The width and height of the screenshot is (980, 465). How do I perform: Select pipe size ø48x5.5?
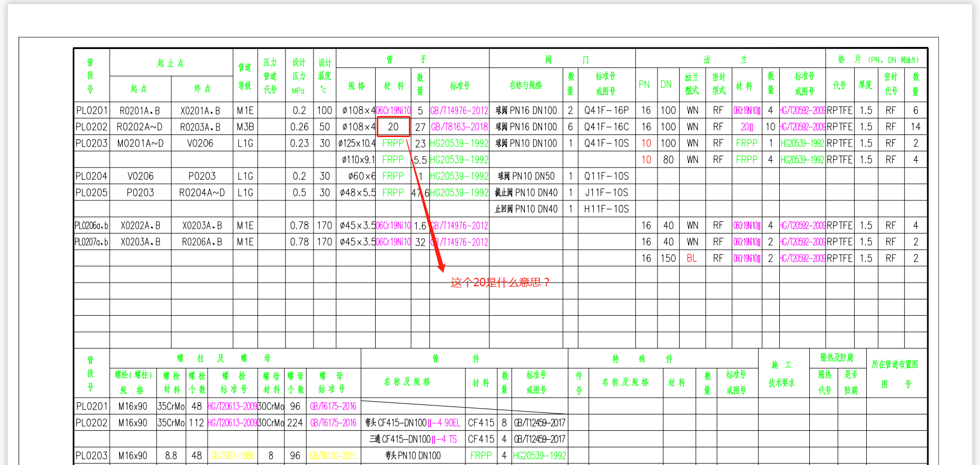[358, 192]
